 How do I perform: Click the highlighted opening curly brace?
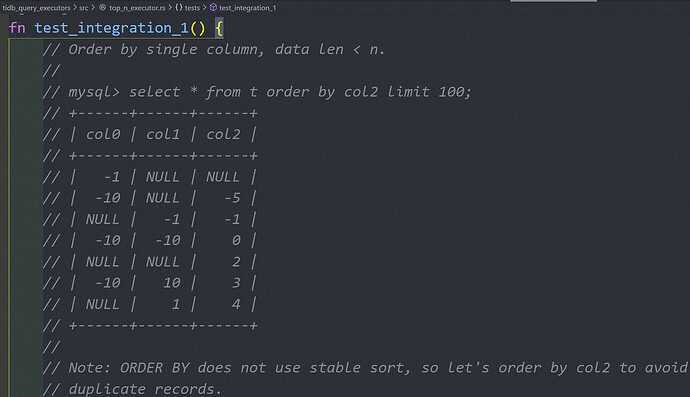[219, 28]
